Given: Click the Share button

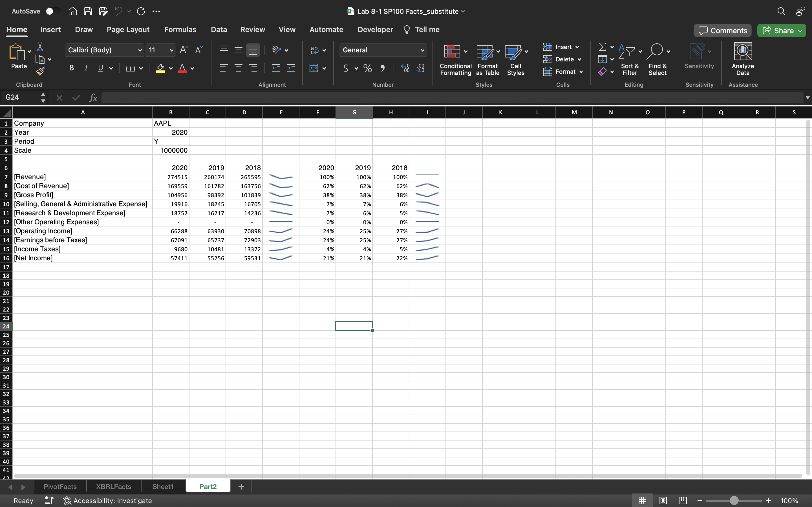Looking at the screenshot, I should (778, 30).
